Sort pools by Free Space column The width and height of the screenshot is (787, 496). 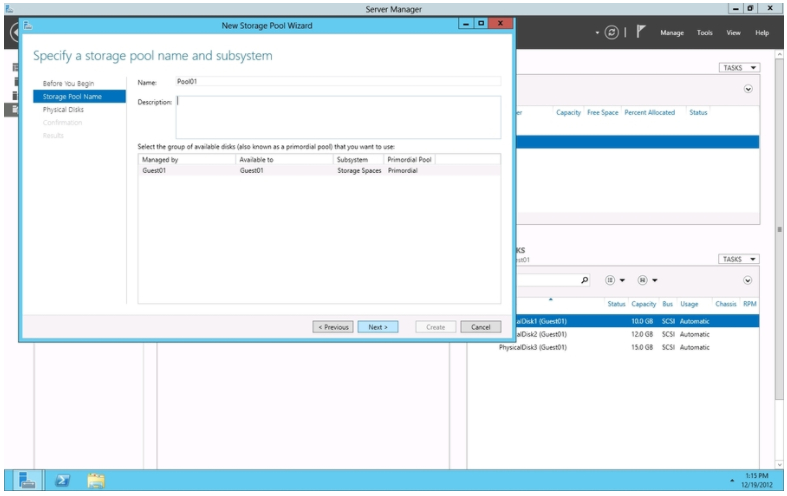tap(603, 112)
